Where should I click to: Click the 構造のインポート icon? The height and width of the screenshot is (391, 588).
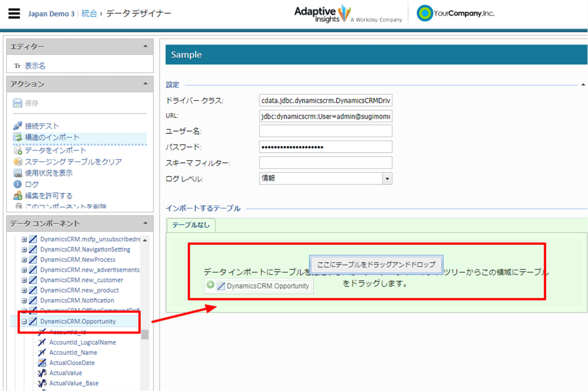pos(18,138)
